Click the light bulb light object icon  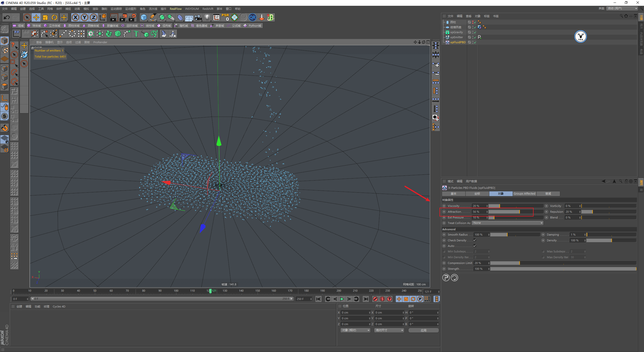point(207,17)
